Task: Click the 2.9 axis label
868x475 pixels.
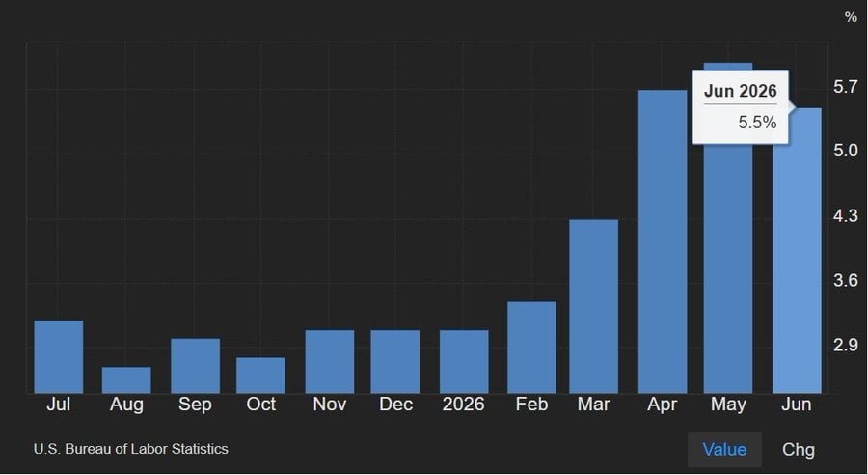Action: [845, 345]
